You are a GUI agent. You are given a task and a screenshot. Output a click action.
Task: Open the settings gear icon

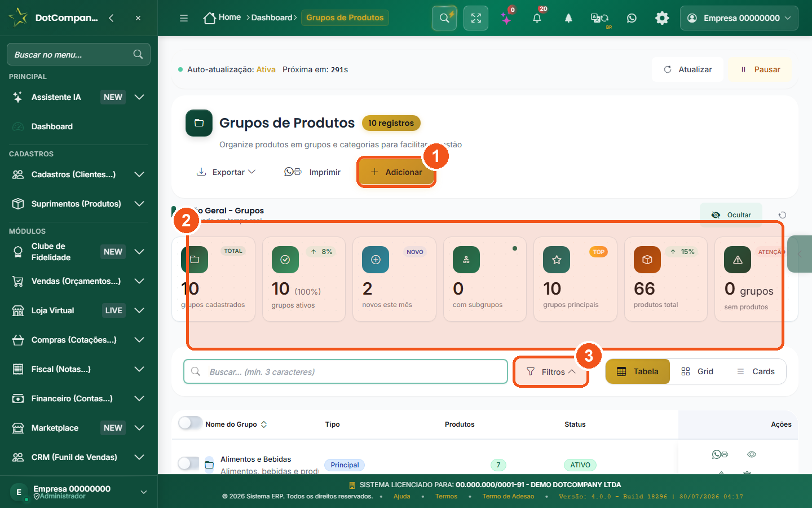pyautogui.click(x=662, y=18)
